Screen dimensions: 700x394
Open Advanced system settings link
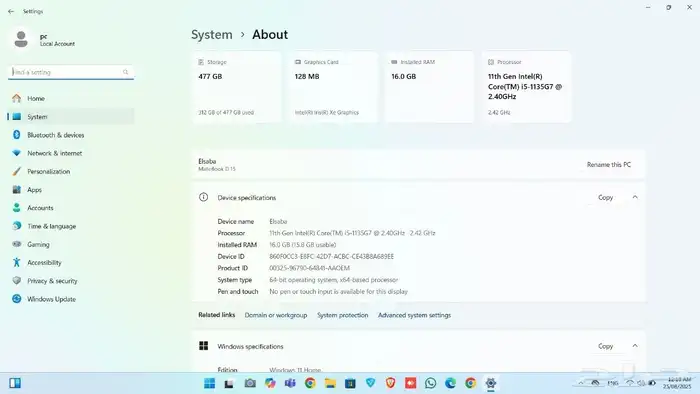414,315
